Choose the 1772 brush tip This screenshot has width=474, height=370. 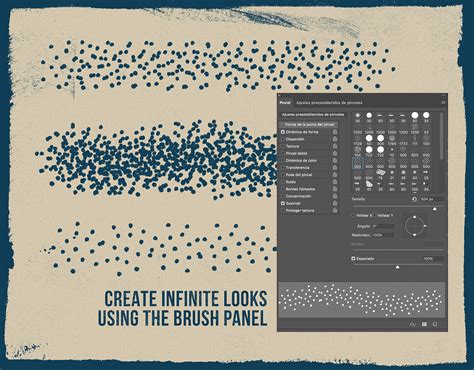403,140
